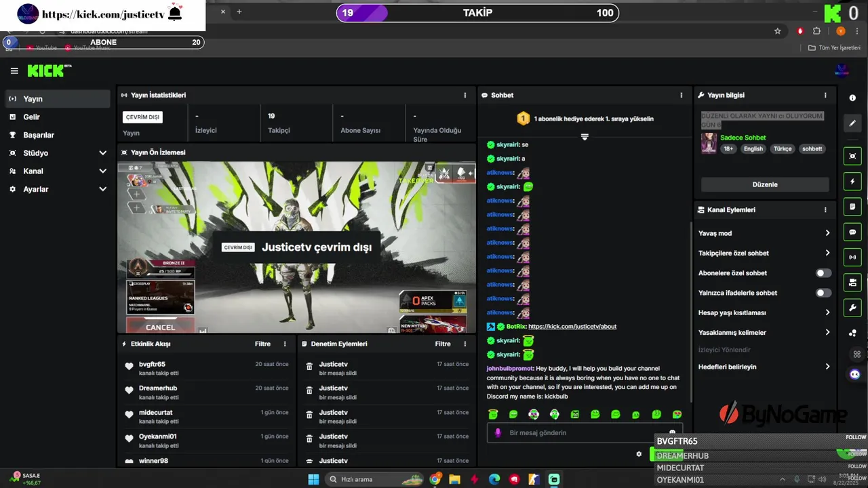
Task: Open options menu of Etkinlik Akışı panel
Action: pyautogui.click(x=285, y=344)
